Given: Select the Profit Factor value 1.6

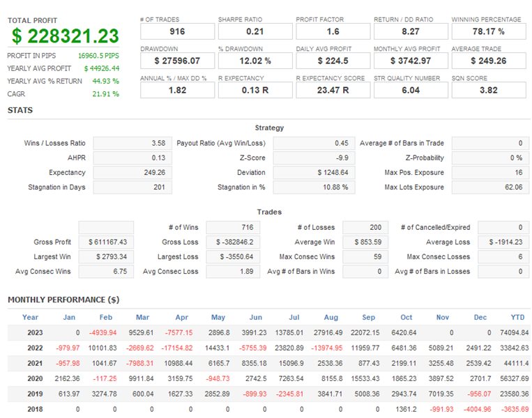Looking at the screenshot, I should click(x=333, y=31).
